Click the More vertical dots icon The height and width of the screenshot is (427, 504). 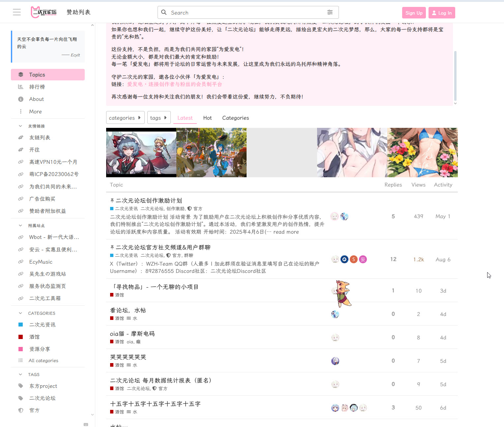point(21,112)
